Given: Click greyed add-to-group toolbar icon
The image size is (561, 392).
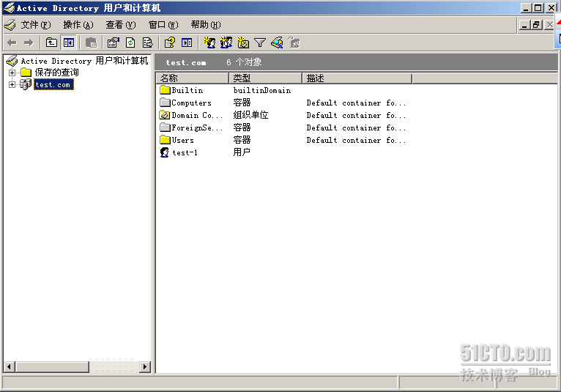Looking at the screenshot, I should click(x=294, y=43).
